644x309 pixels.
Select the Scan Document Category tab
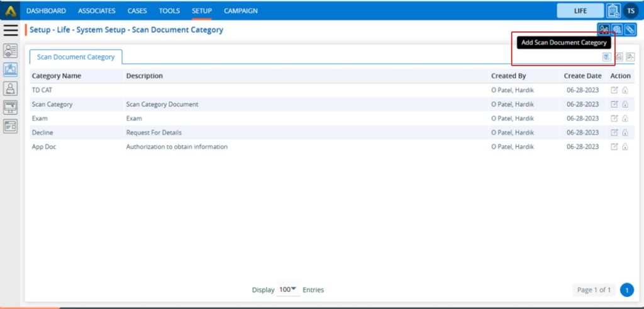tap(75, 57)
